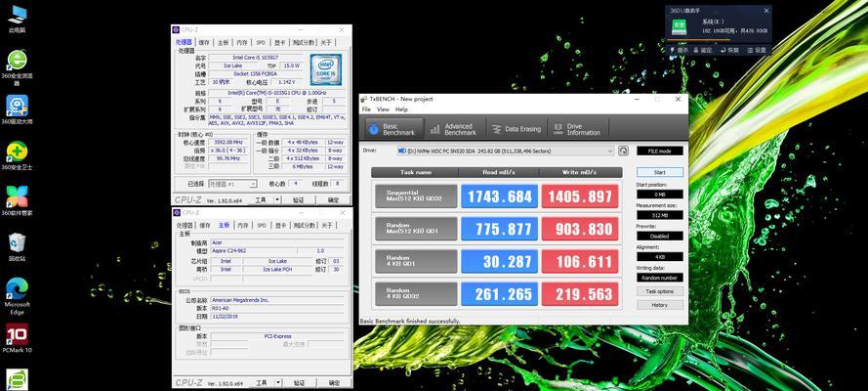Click 验证 in the top CPU-Z window

[299, 199]
